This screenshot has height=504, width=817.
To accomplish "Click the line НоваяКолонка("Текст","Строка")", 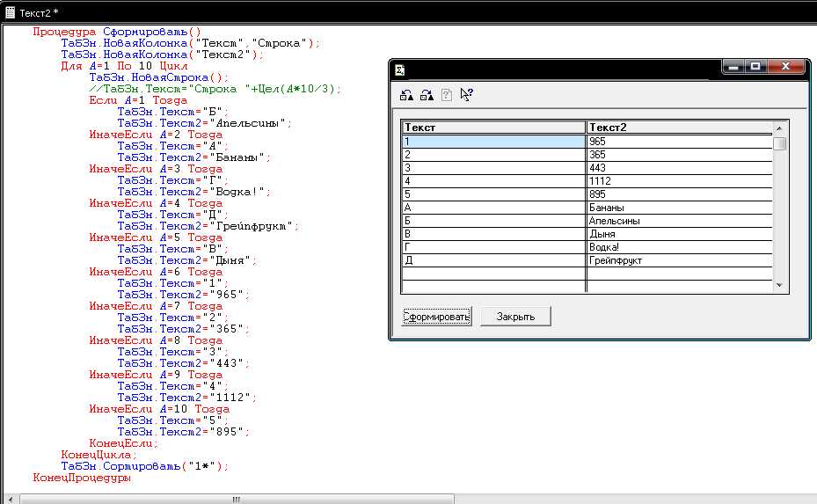I will pyautogui.click(x=191, y=43).
